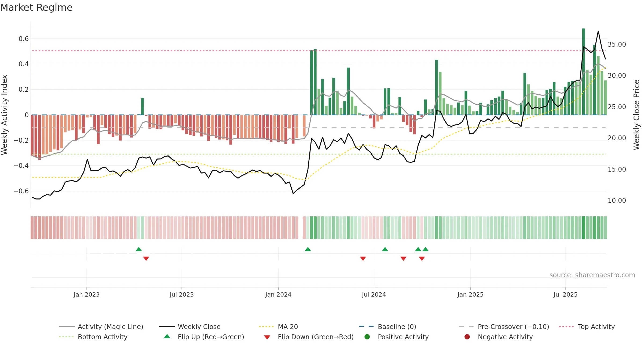This screenshot has height=362, width=644.
Task: Toggle Top Activity legend entry
Action: 587,327
